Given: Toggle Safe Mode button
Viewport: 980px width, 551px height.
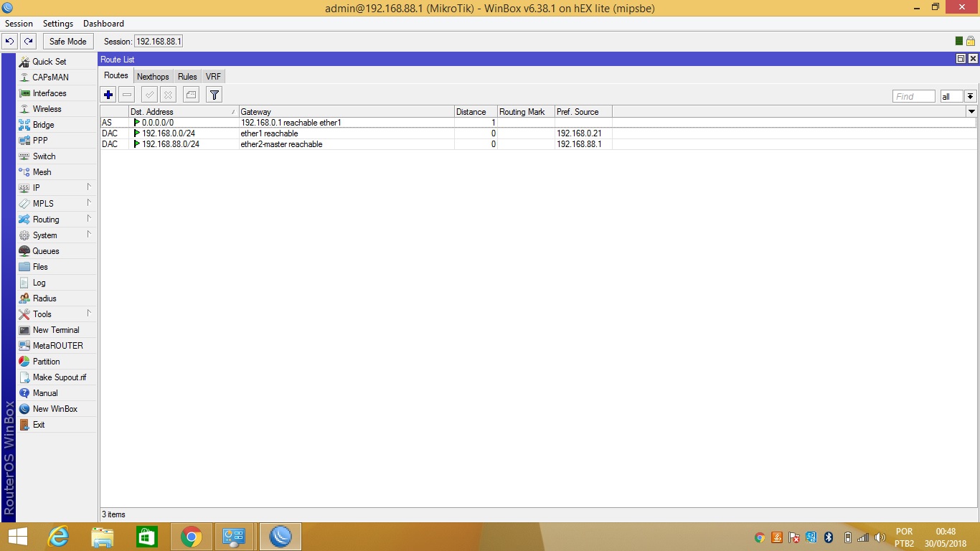Looking at the screenshot, I should (x=68, y=42).
